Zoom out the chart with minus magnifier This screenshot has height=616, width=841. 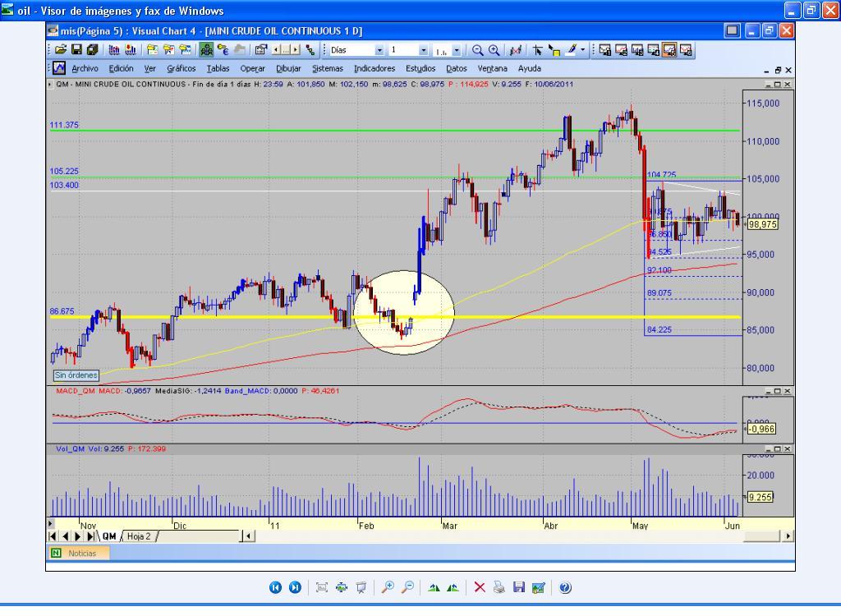pyautogui.click(x=478, y=50)
